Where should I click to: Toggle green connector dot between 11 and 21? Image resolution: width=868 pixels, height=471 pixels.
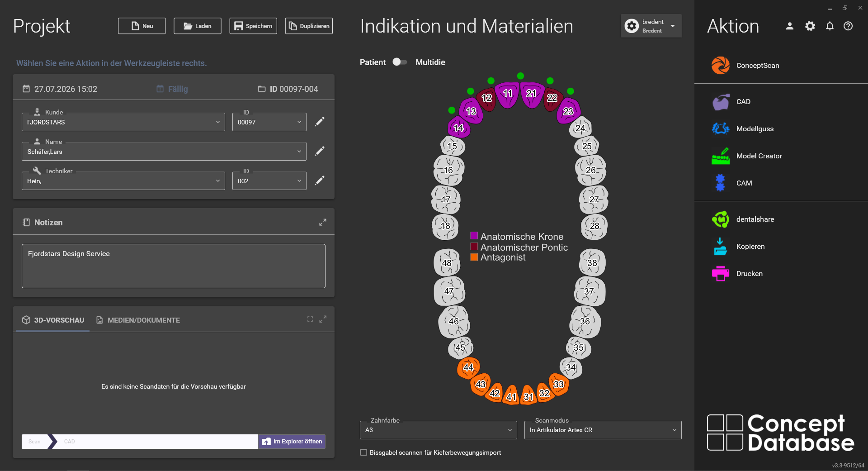coord(520,76)
